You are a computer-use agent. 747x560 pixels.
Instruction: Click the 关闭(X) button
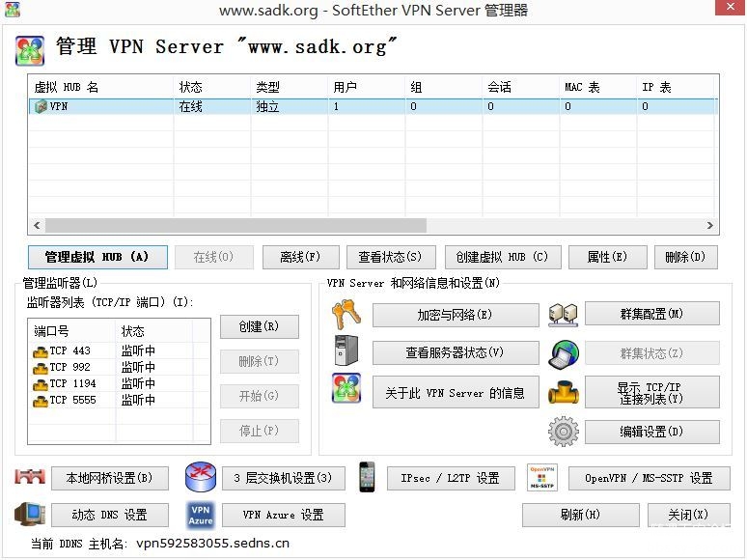pos(688,516)
